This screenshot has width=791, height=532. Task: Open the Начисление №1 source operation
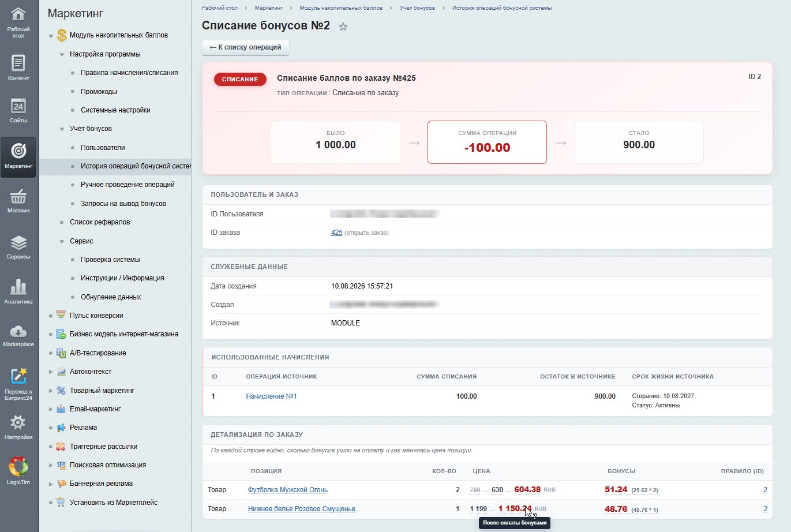pyautogui.click(x=271, y=396)
